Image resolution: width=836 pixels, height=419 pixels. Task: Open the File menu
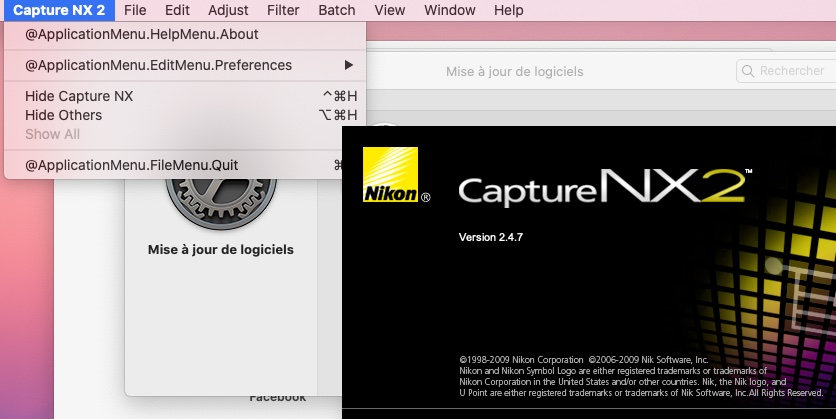click(135, 10)
